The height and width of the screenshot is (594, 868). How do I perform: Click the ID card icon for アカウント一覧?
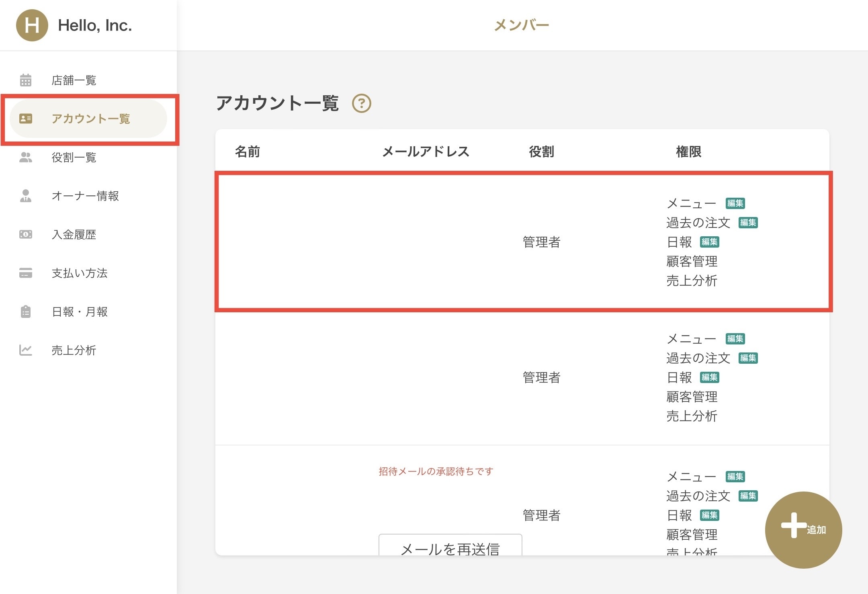[26, 119]
